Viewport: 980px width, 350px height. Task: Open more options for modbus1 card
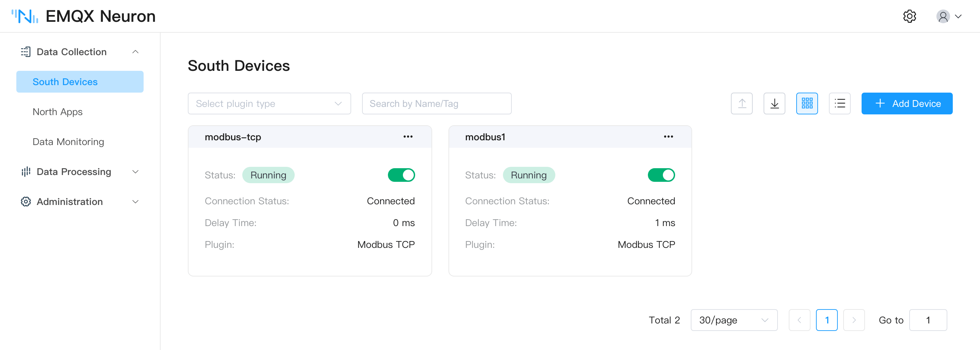(x=668, y=137)
